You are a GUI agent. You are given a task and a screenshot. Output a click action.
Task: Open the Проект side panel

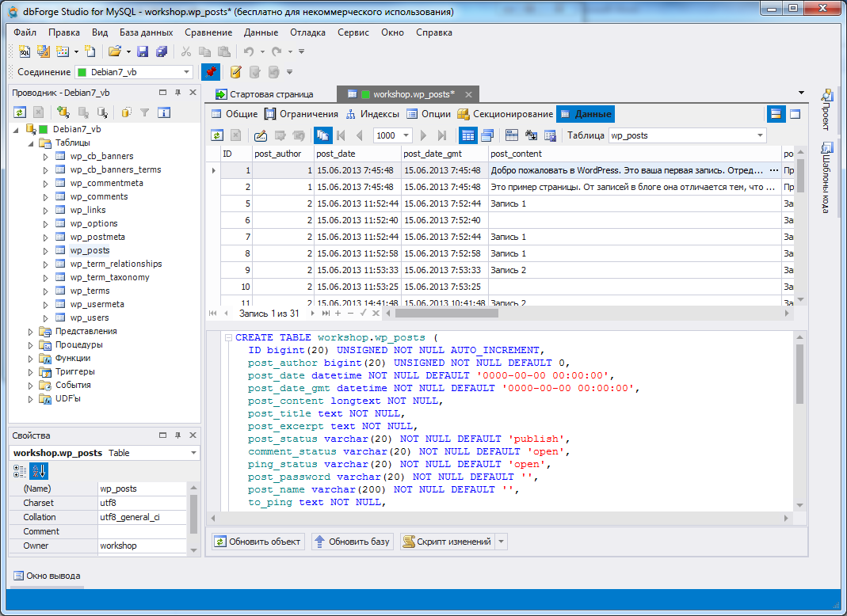826,110
